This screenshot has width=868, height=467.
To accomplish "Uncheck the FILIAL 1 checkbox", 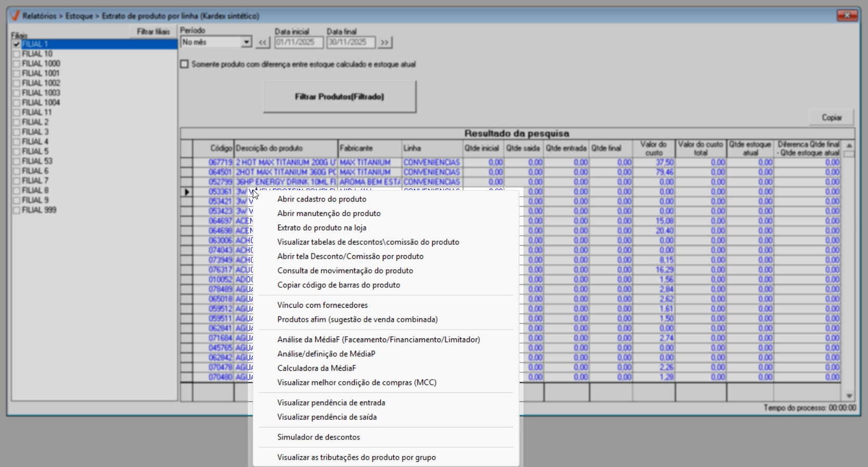I will click(17, 44).
